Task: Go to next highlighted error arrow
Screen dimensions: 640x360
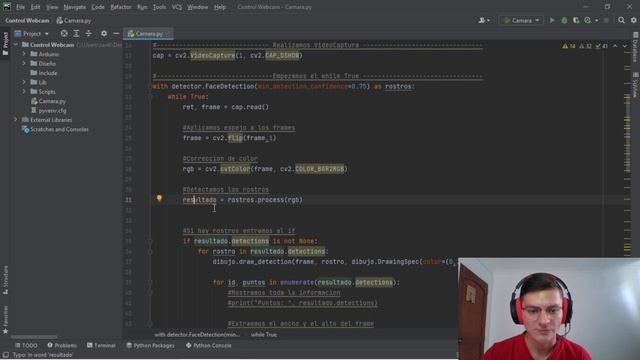Action: coord(625,46)
